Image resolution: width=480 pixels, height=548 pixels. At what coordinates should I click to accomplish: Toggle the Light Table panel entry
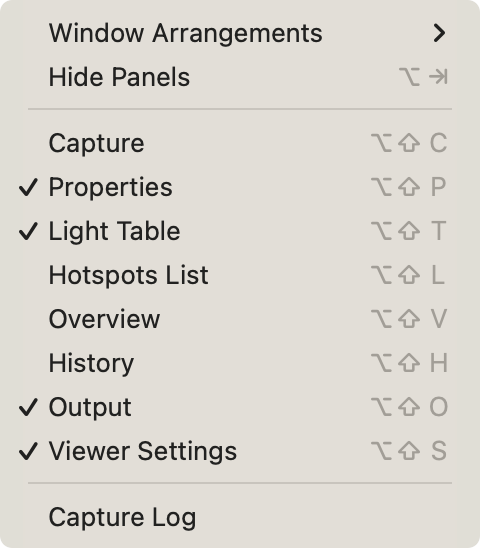point(240,231)
